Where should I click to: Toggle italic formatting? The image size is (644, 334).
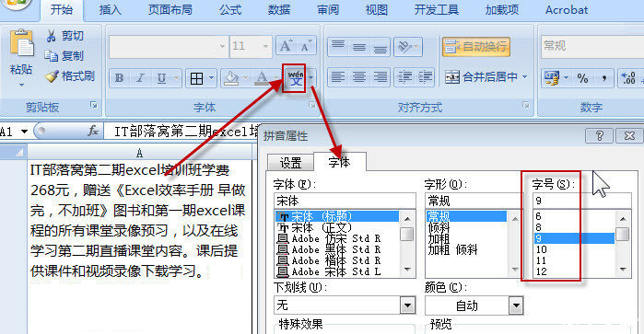click(140, 78)
